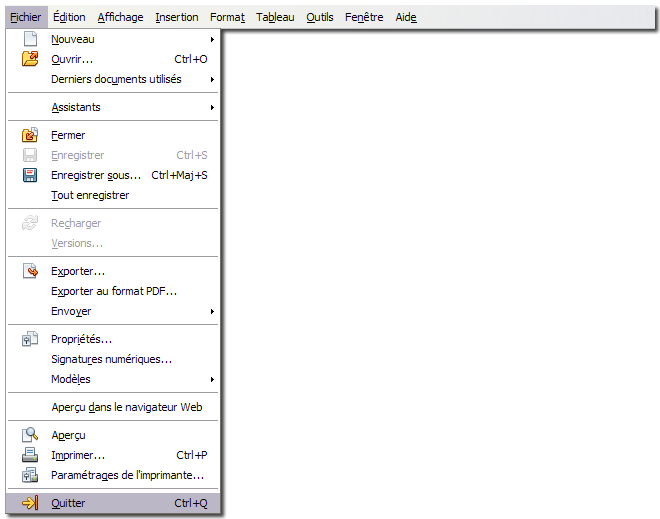Open the Édition menu in the menu bar
The width and height of the screenshot is (660, 519).
69,17
